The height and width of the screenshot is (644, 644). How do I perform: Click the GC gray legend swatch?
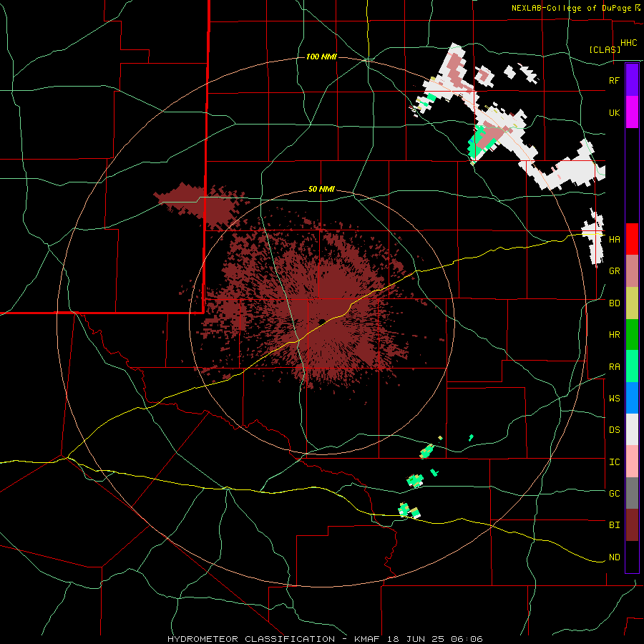click(x=632, y=493)
